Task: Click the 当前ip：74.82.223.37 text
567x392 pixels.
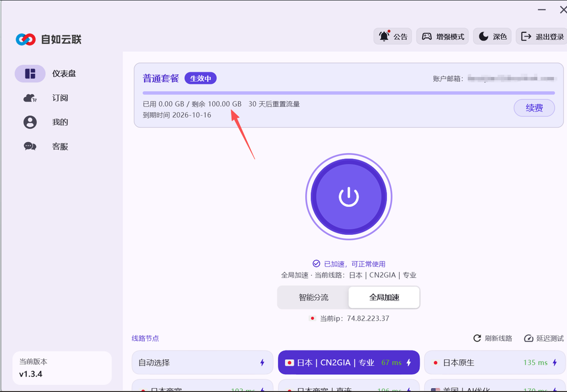Action: point(354,318)
